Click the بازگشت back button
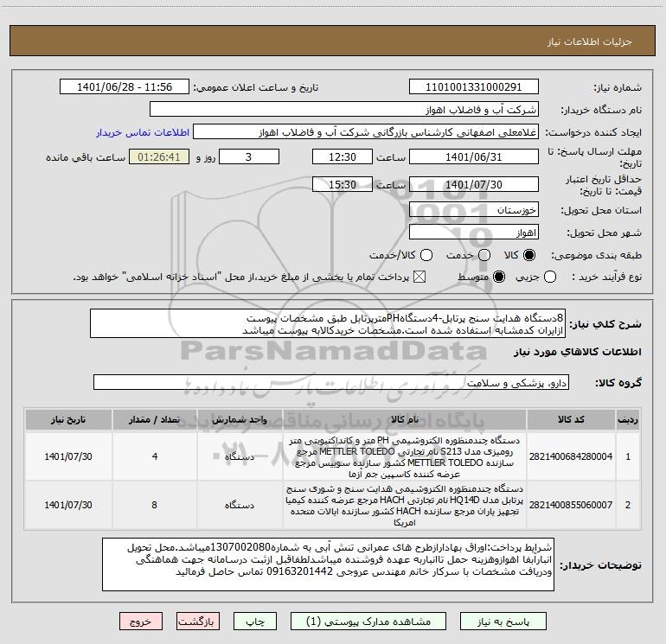This screenshot has width=666, height=644. (x=198, y=622)
